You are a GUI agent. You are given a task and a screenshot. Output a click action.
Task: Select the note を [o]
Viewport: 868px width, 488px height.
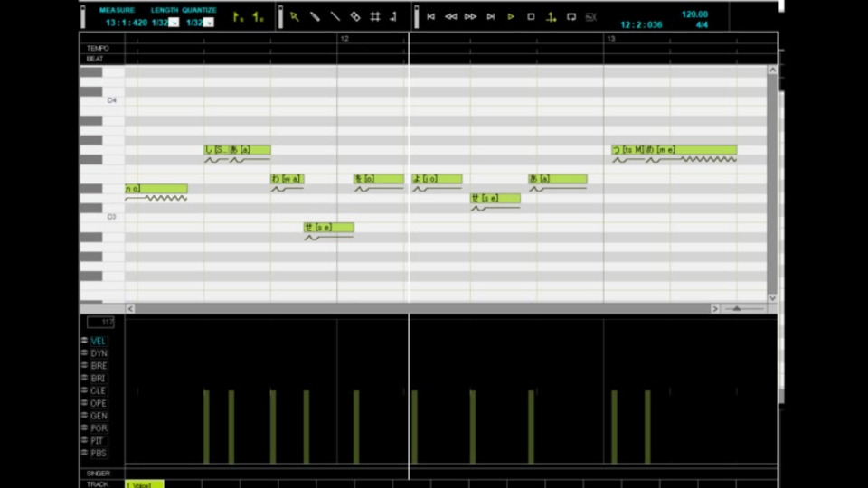(379, 179)
